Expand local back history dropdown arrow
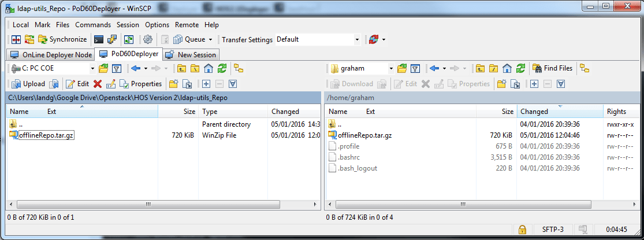 [x=145, y=68]
